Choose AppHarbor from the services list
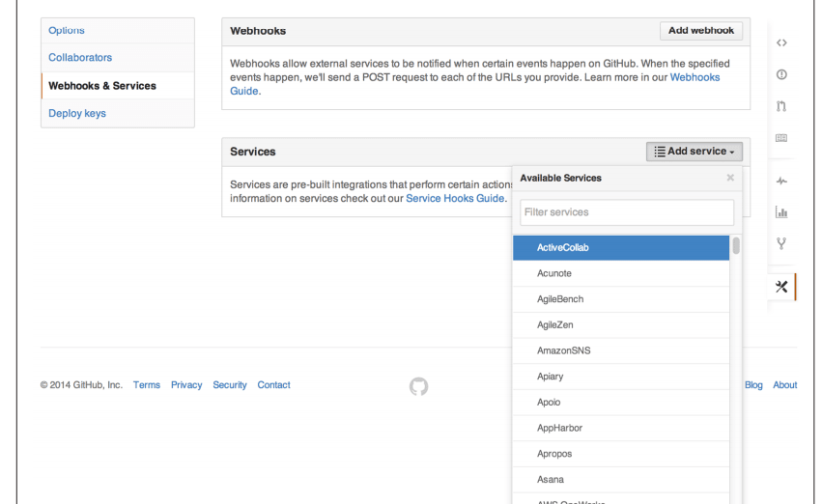The width and height of the screenshot is (822, 504). coord(621,428)
